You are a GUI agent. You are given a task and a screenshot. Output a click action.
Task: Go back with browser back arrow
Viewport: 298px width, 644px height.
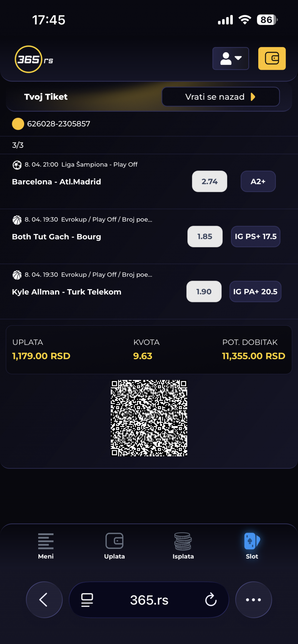(44, 600)
